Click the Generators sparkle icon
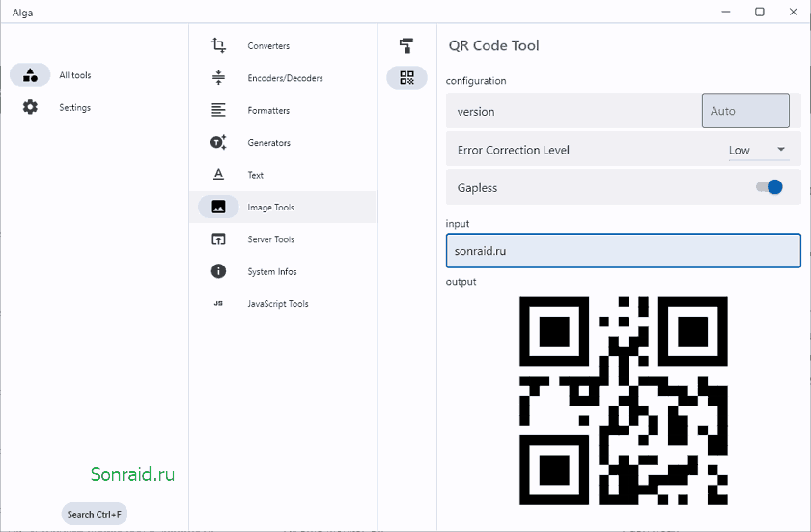Viewport: 811px width, 532px height. click(x=218, y=142)
